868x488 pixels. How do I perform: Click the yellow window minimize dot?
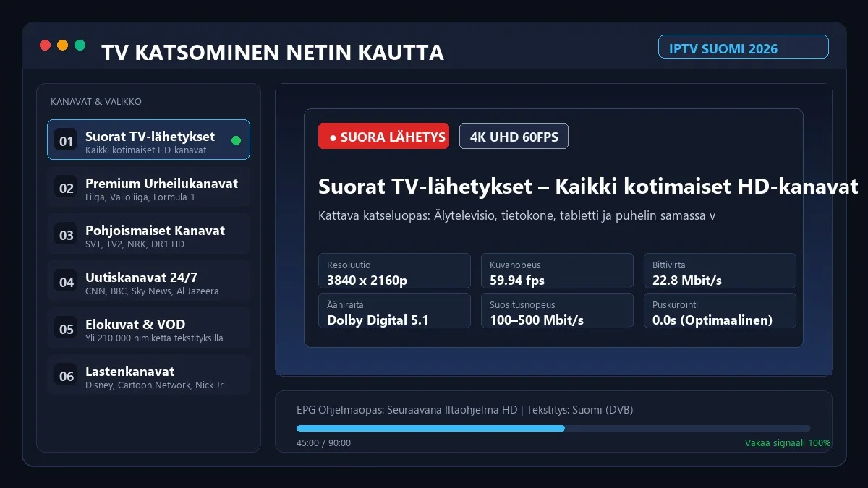point(62,45)
